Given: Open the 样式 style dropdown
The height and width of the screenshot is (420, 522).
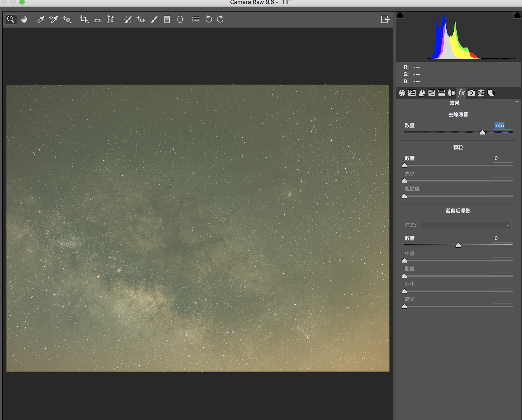Looking at the screenshot, I should 465,225.
